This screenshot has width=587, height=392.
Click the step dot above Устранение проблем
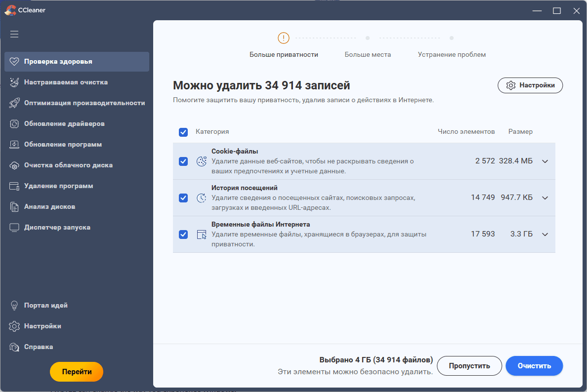pos(452,38)
